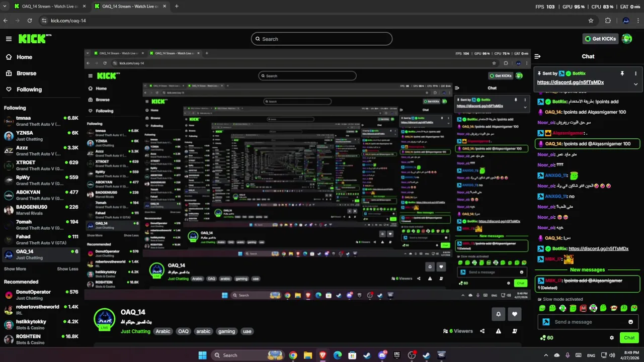Click the Get KICKs button
Screen dimensions: 644x362
600,39
